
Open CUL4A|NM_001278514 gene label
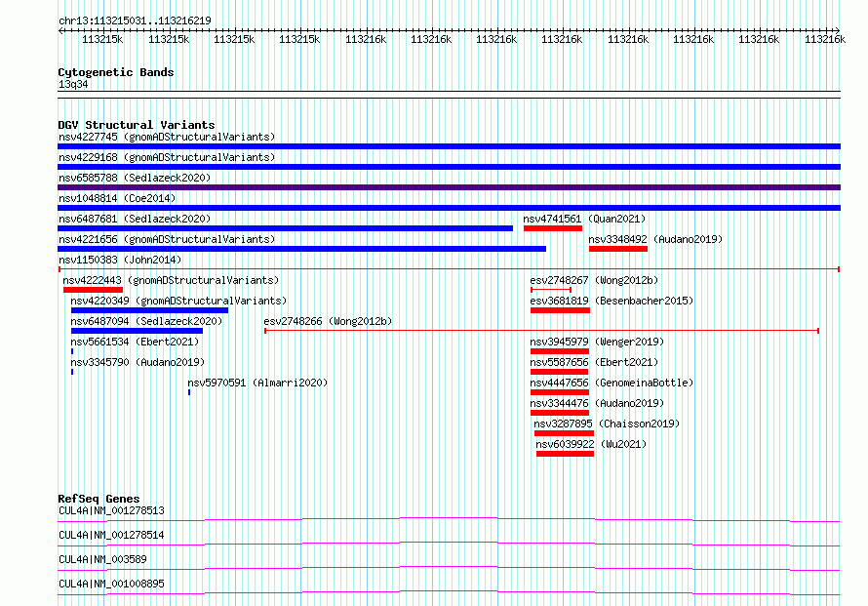point(111,535)
